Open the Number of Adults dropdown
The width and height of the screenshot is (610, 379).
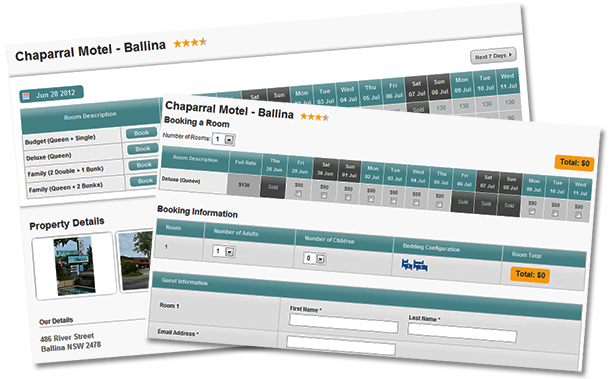(x=224, y=251)
